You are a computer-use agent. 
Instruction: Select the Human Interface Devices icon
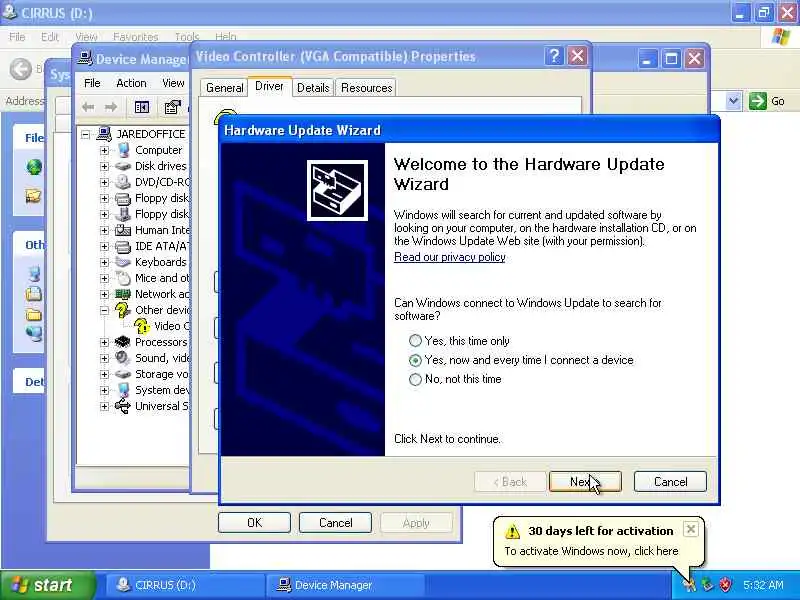(x=123, y=230)
